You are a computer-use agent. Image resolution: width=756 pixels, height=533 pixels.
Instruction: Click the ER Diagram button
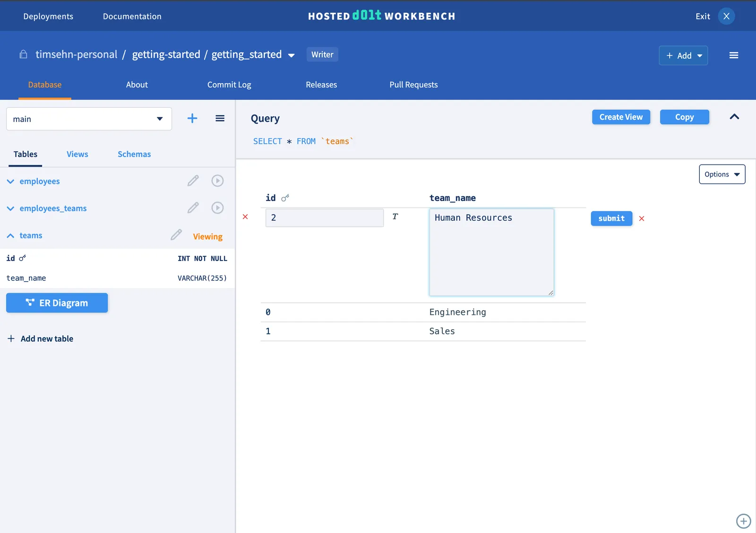point(57,303)
